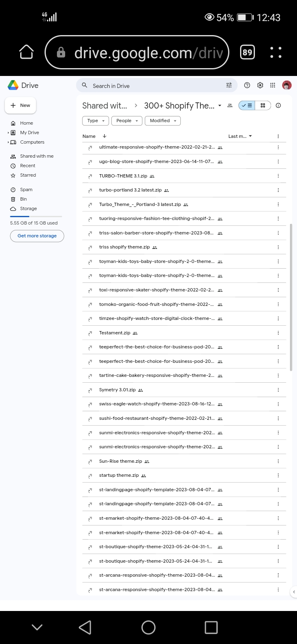
Task: Open the browser home icon
Action: (x=26, y=52)
